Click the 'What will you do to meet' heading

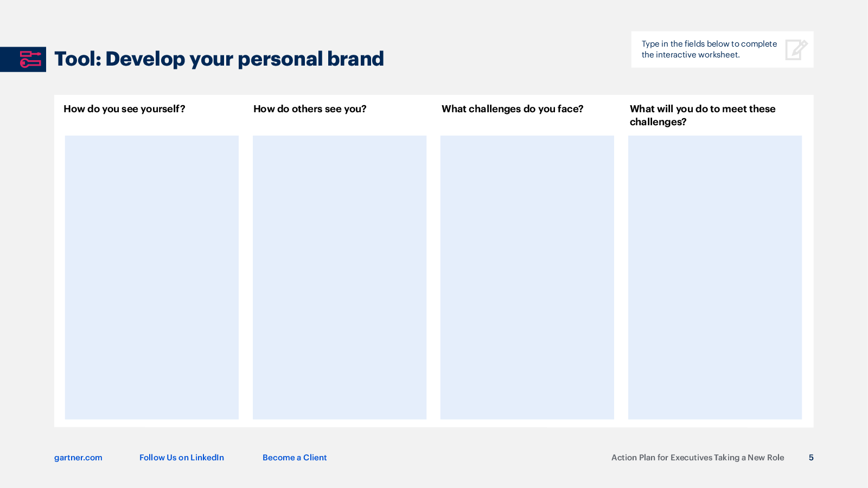coord(703,115)
